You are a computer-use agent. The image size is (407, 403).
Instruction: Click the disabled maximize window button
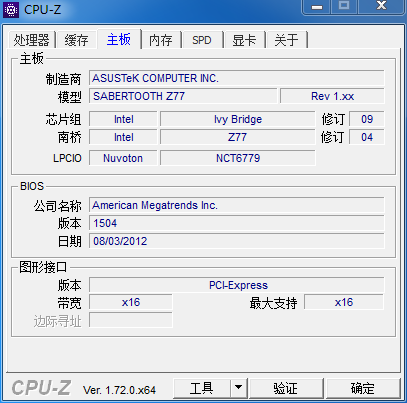[x=344, y=6]
